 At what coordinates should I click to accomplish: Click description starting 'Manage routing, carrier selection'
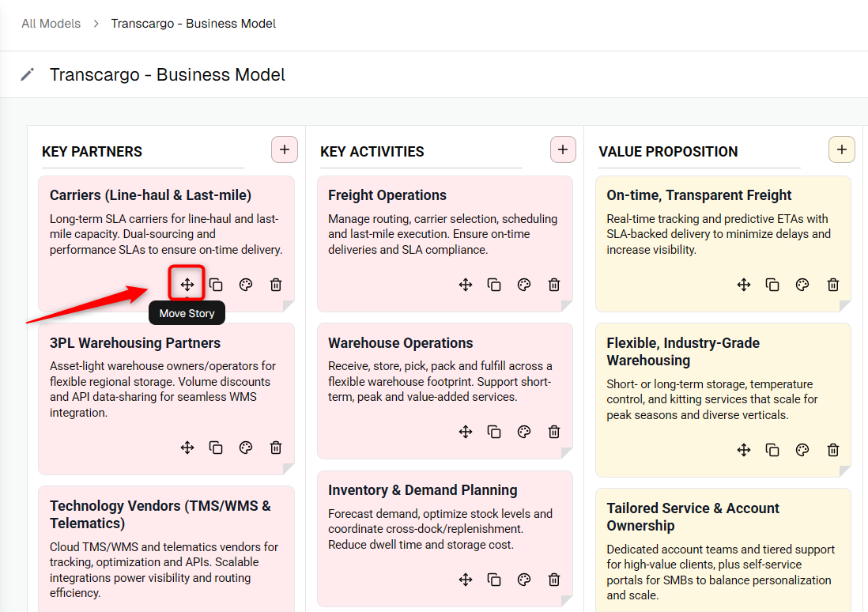coord(443,234)
